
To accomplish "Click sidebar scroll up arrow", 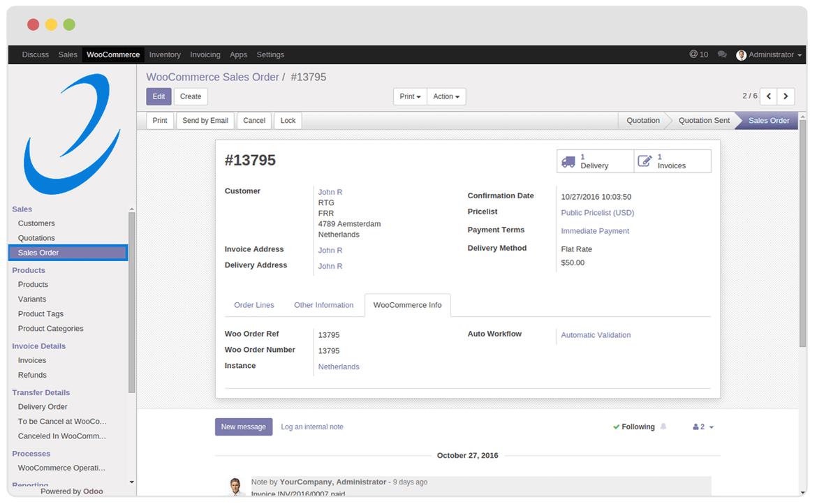I will 132,209.
